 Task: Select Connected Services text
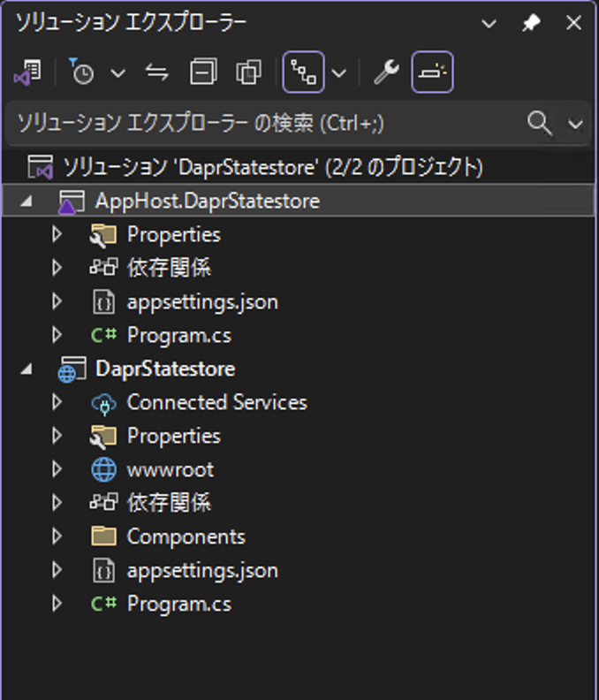point(217,402)
